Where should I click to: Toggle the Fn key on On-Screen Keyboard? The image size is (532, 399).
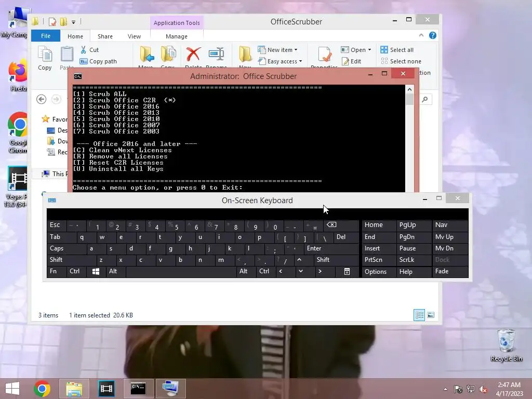pyautogui.click(x=56, y=271)
